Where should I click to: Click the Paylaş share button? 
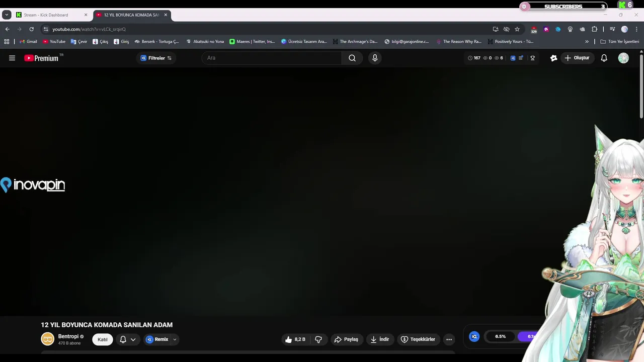(x=347, y=339)
